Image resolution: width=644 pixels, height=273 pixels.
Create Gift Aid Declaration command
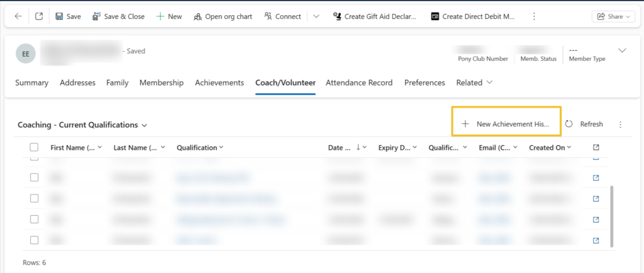click(x=374, y=16)
